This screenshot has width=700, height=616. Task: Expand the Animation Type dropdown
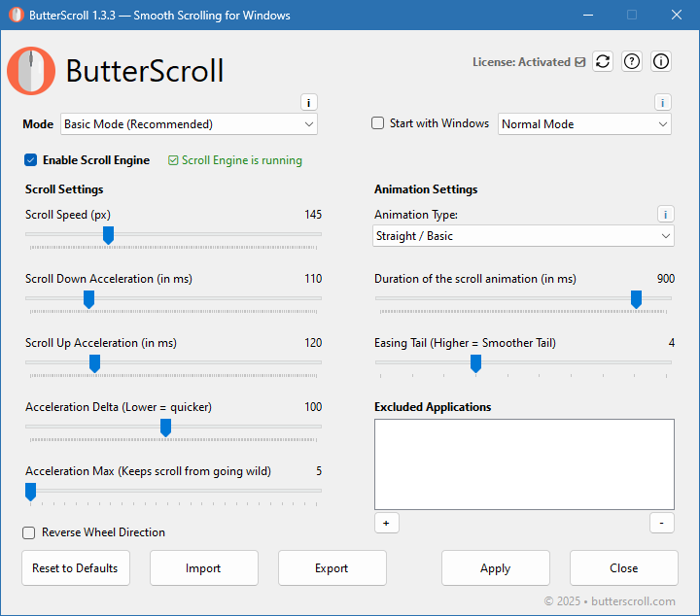[x=523, y=236]
